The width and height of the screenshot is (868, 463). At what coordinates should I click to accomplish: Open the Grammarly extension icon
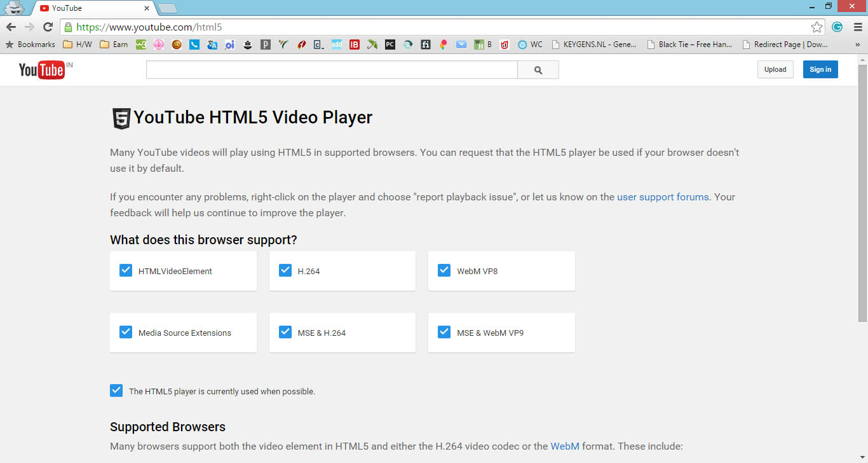pos(837,27)
